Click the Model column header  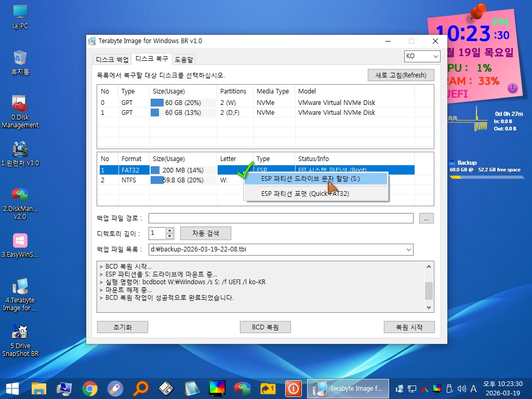point(354,91)
